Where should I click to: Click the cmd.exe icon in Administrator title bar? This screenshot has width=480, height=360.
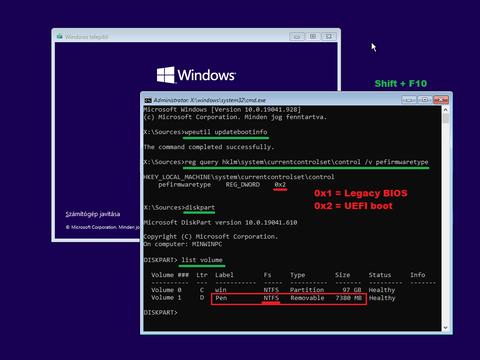click(148, 100)
